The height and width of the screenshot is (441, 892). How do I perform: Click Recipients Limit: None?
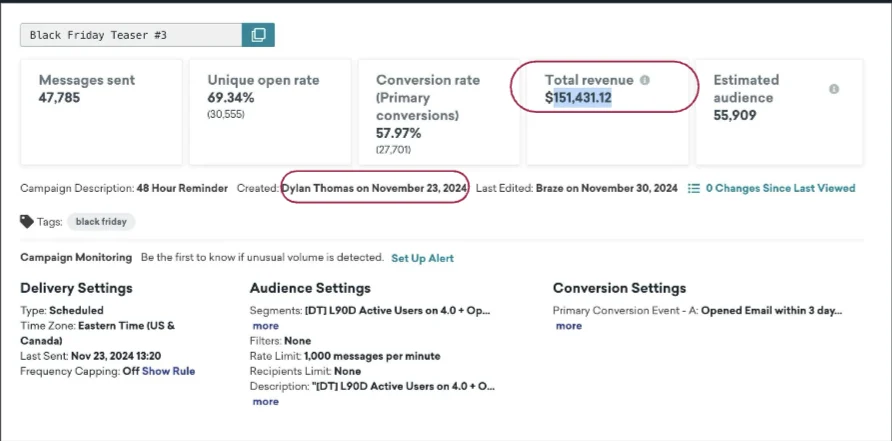tap(305, 371)
